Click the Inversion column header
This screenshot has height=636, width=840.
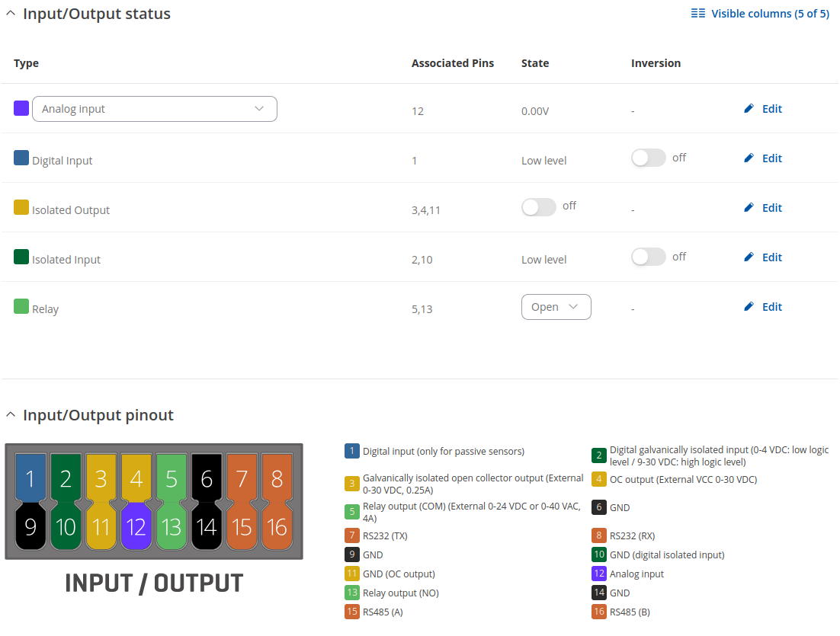click(x=656, y=63)
